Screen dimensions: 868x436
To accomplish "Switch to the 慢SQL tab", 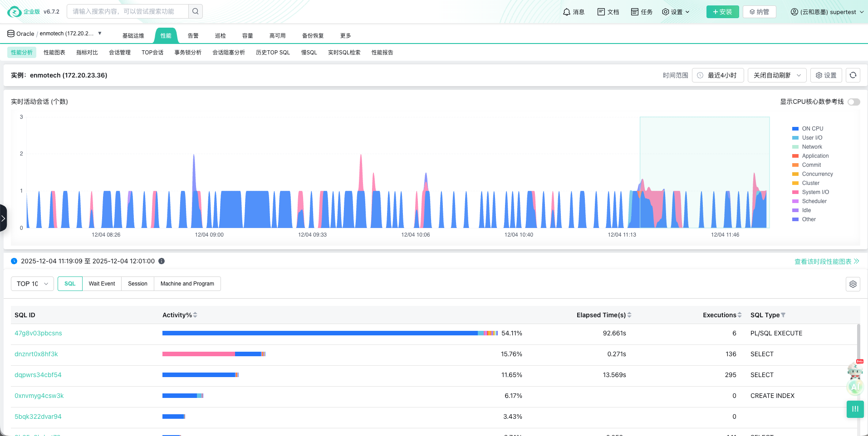I will tap(309, 53).
